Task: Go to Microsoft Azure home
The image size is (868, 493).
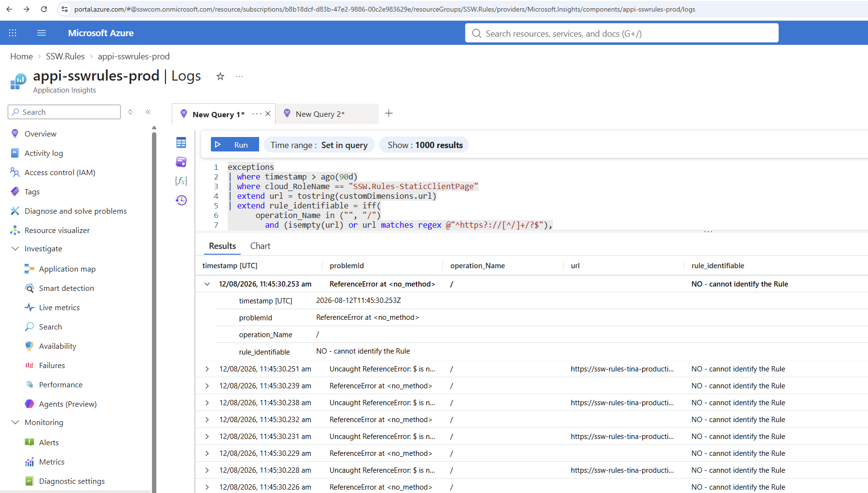Action: coord(101,33)
